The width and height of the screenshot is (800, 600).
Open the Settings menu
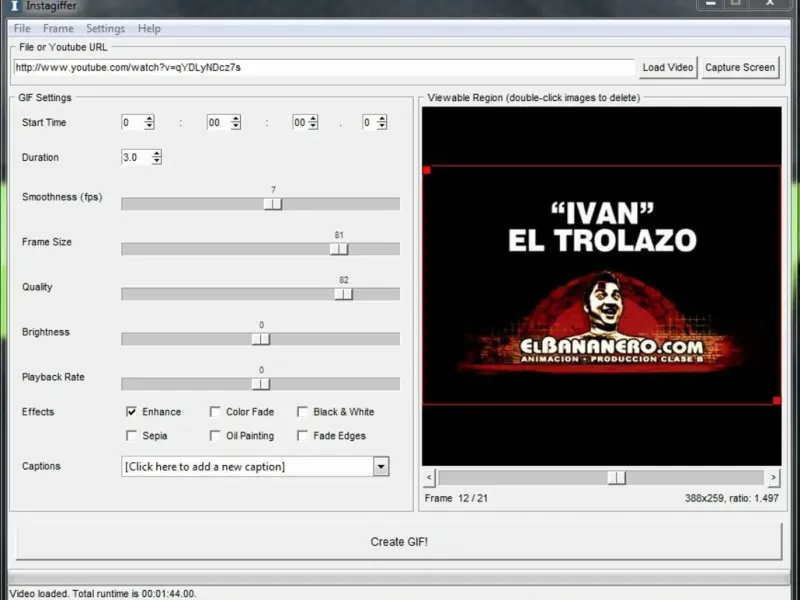click(x=106, y=29)
